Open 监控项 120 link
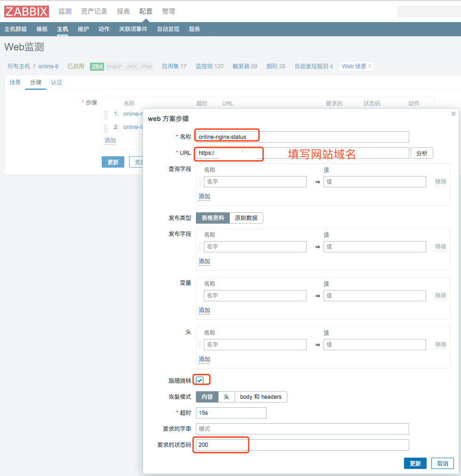The height and width of the screenshot is (476, 461). tap(210, 66)
